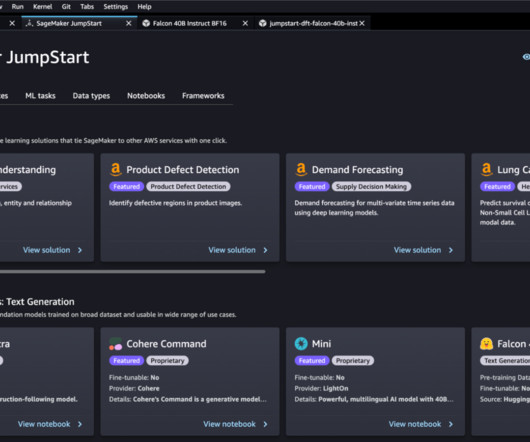Click the Amazon logo on Demand Forecasting card

tap(301, 169)
